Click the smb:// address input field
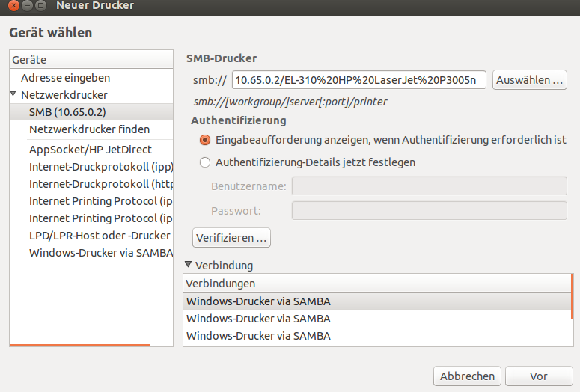Screen dimensions: 580x392 pyautogui.click(x=358, y=80)
